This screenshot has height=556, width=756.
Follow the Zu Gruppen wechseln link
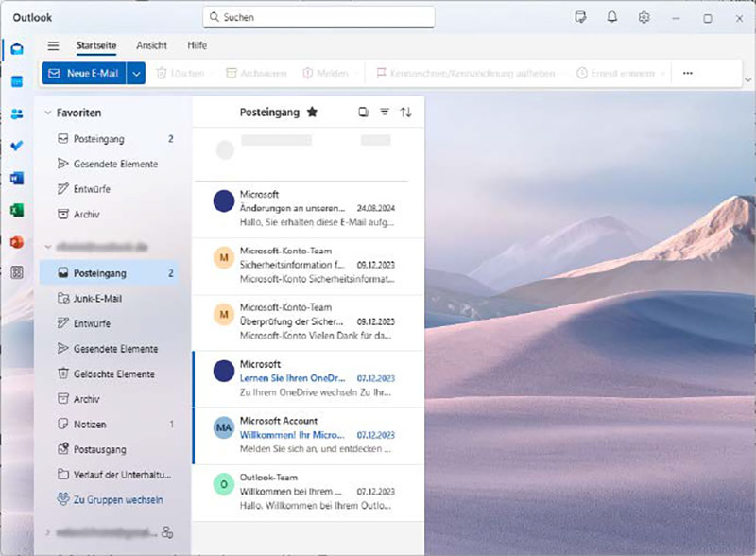pyautogui.click(x=118, y=499)
